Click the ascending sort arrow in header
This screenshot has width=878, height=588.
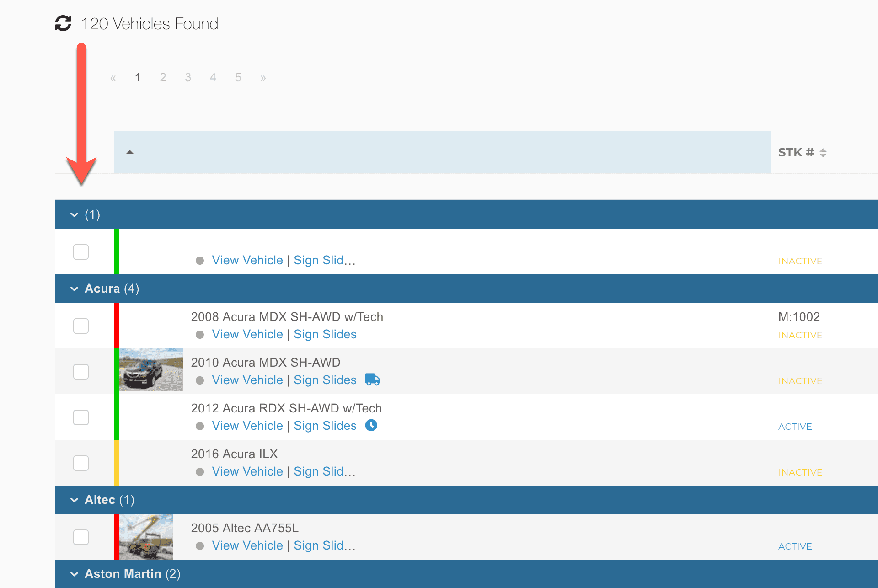pyautogui.click(x=130, y=152)
